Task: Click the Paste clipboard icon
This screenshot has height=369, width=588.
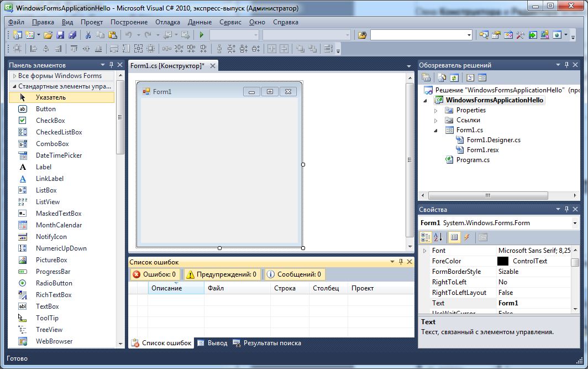Action: click(113, 35)
